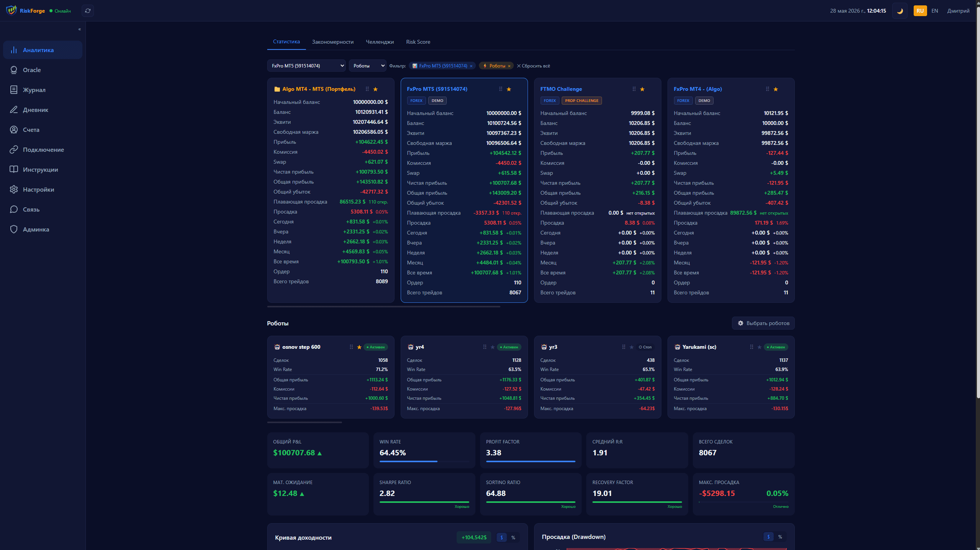Open Algo MT4 - MT5 (Портфель) card title
Image resolution: width=980 pixels, height=550 pixels.
click(319, 89)
